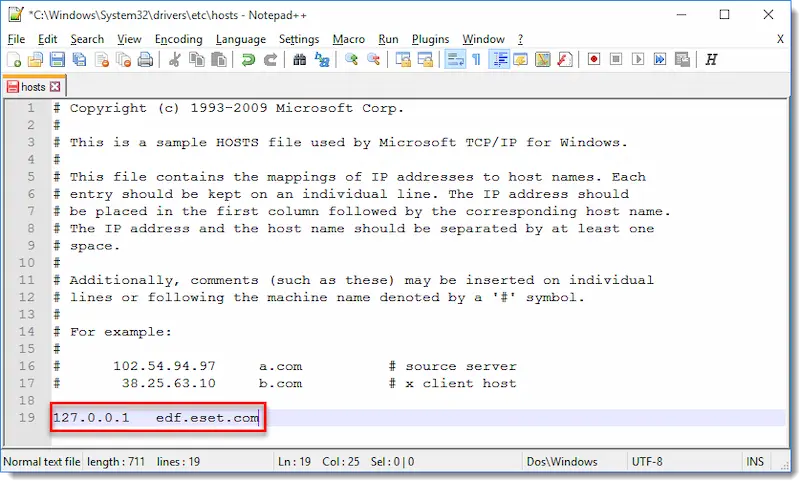Click '# source server' comment on line 16
The width and height of the screenshot is (800, 481).
click(x=453, y=366)
